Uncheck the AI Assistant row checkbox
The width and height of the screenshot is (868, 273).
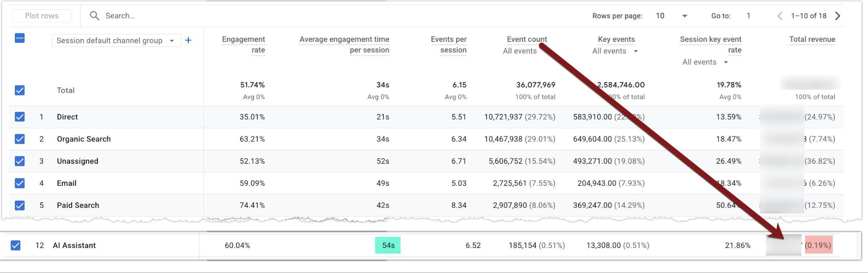pyautogui.click(x=15, y=245)
